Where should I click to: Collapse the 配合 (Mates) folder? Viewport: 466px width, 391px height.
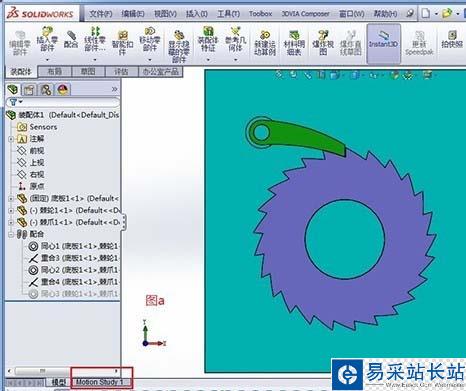click(x=11, y=235)
